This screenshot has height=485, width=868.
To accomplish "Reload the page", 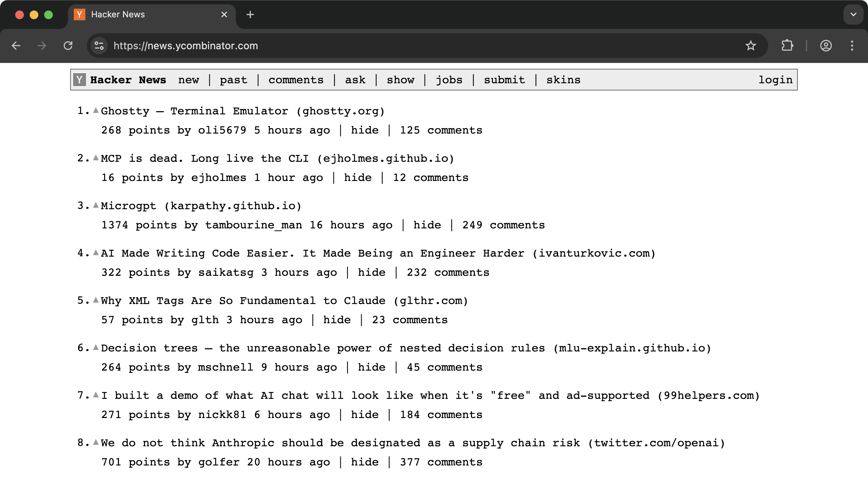I will pos(68,46).
